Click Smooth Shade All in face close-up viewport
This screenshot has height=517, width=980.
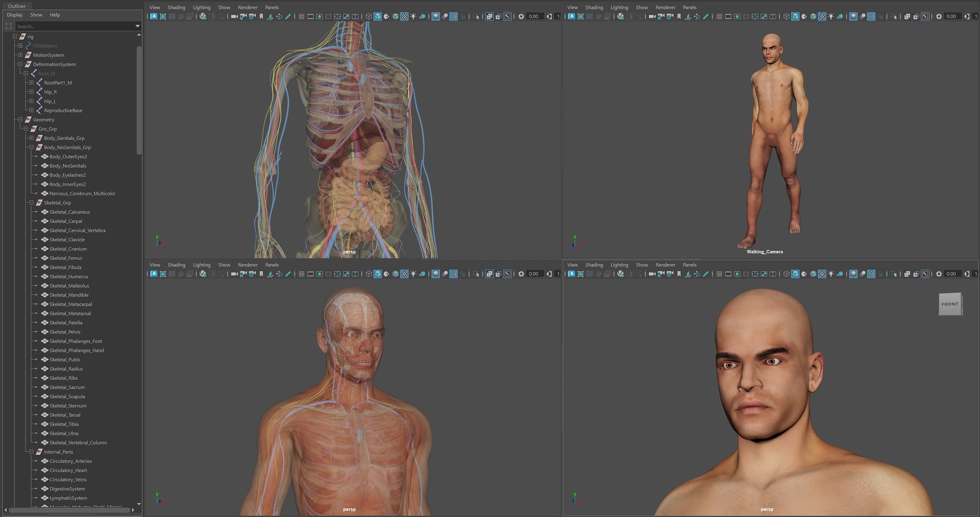[x=795, y=274]
